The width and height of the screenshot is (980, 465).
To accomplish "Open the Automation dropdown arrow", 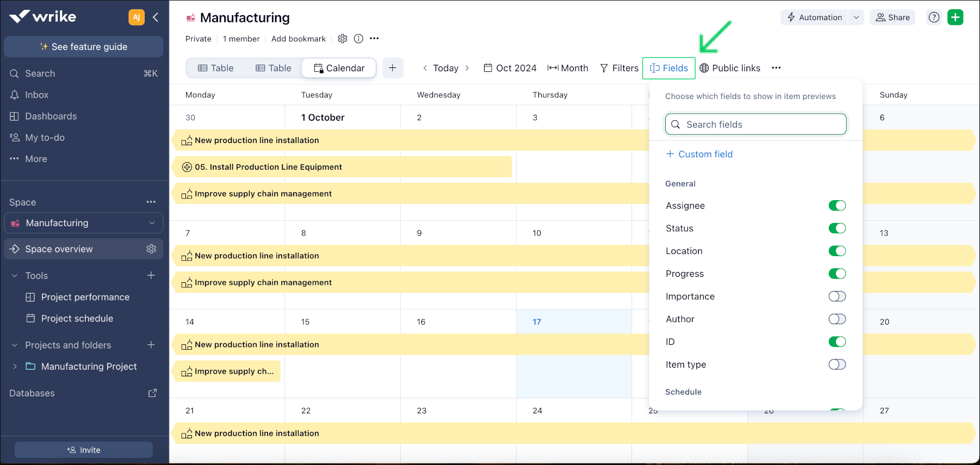I will point(856,17).
